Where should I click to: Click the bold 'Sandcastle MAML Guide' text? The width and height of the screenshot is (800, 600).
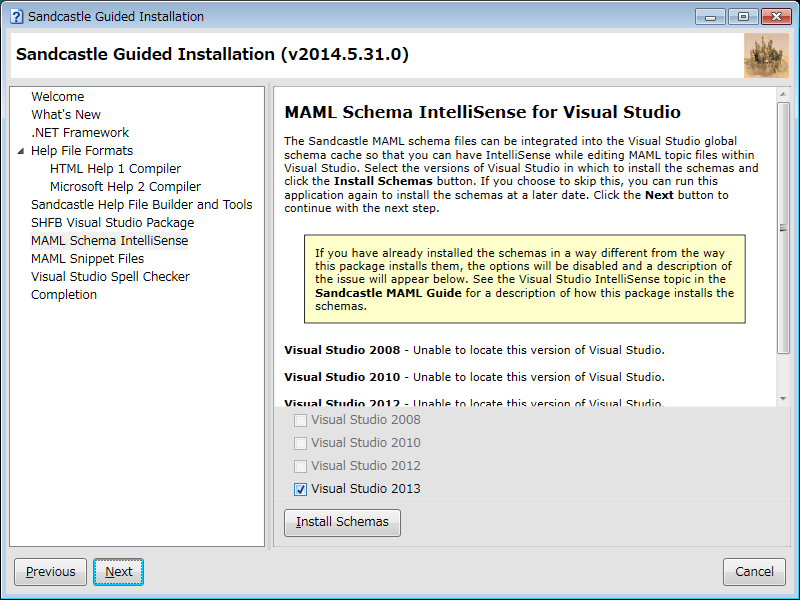[x=388, y=293]
